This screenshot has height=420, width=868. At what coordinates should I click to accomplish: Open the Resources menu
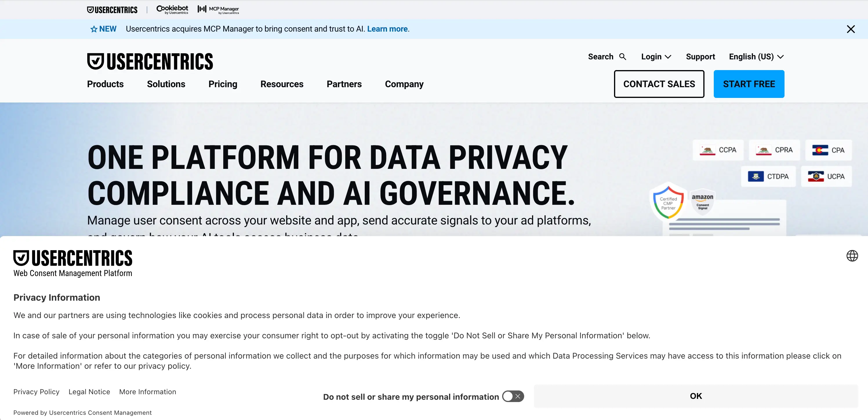(x=282, y=84)
